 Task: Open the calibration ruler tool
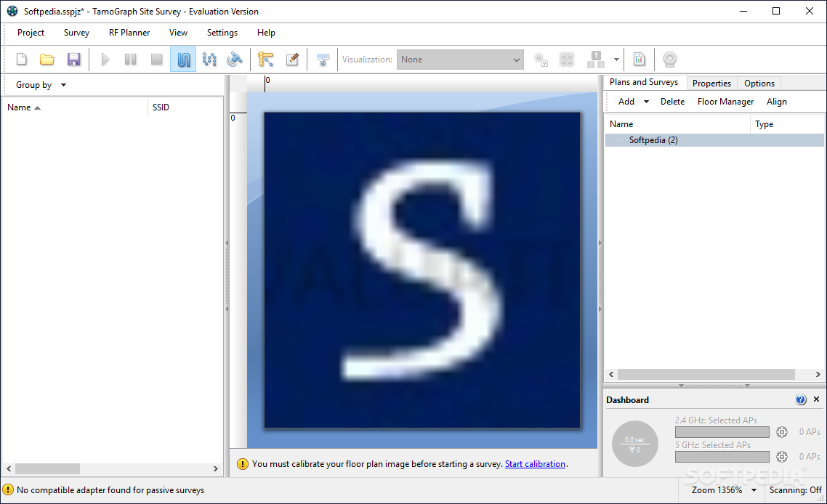(x=266, y=59)
